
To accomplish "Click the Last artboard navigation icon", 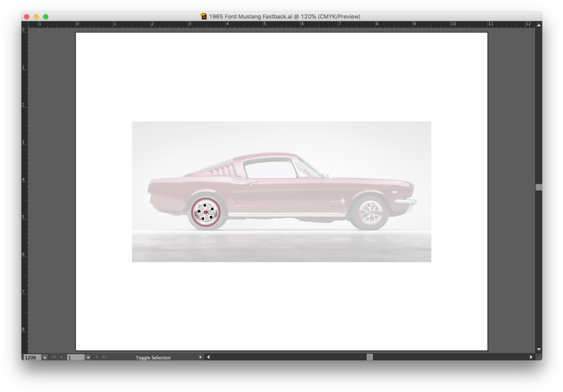I will pos(104,357).
